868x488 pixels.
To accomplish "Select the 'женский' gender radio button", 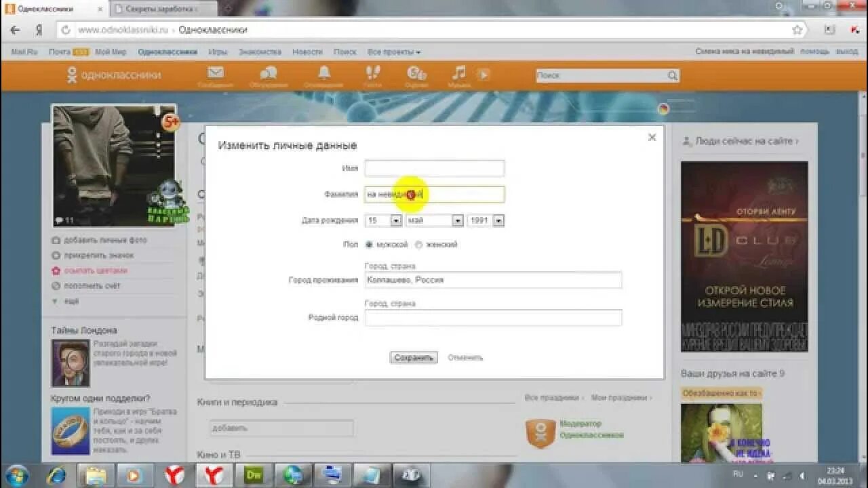I will 418,245.
